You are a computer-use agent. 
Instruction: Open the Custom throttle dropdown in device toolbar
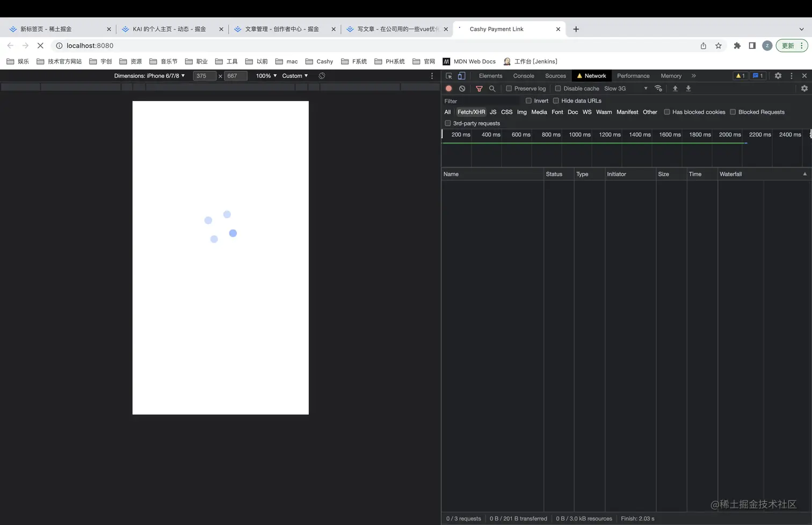295,76
